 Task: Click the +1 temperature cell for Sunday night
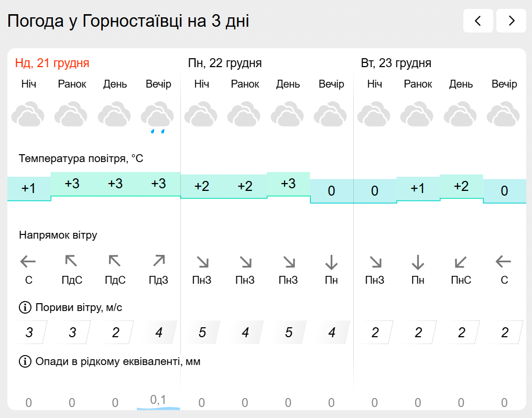click(29, 188)
